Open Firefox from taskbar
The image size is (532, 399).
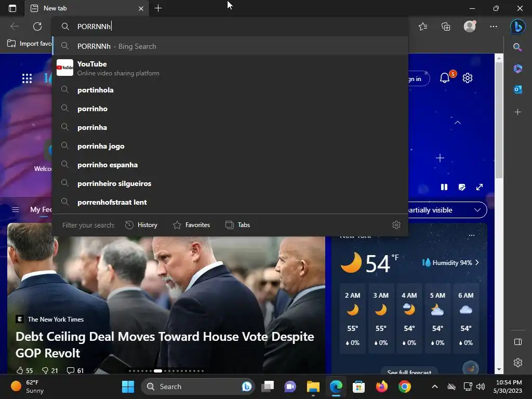tap(382, 387)
